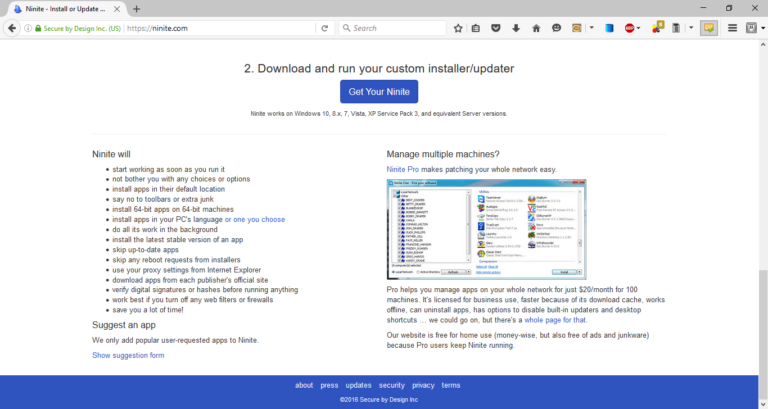Open the Firefox hamburger menu
Viewport: 768px width, 409px height.
[732, 28]
